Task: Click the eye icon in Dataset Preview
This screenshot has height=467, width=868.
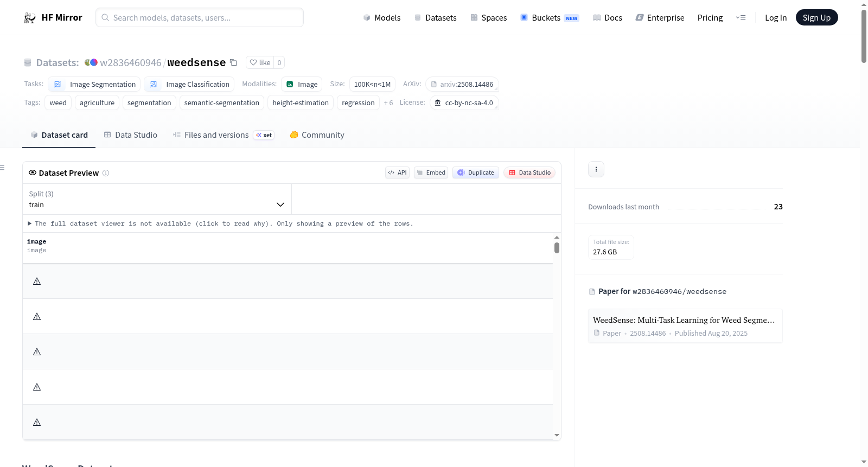Action: (33, 172)
